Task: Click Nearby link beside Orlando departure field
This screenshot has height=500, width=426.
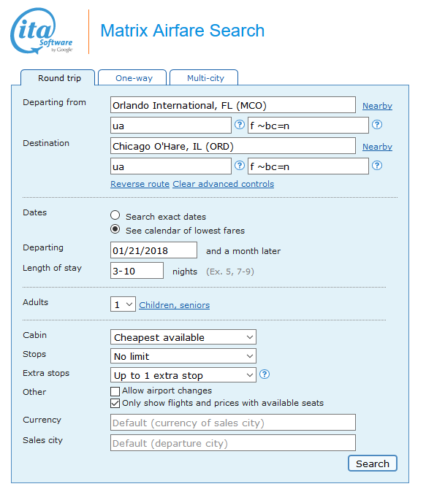Action: pos(377,106)
